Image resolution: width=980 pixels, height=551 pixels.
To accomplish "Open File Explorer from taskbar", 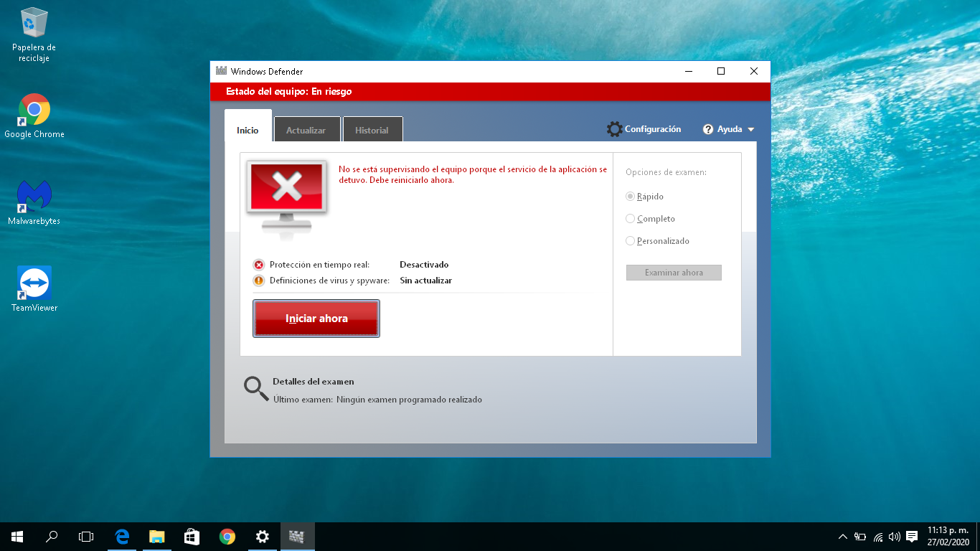I will (157, 537).
